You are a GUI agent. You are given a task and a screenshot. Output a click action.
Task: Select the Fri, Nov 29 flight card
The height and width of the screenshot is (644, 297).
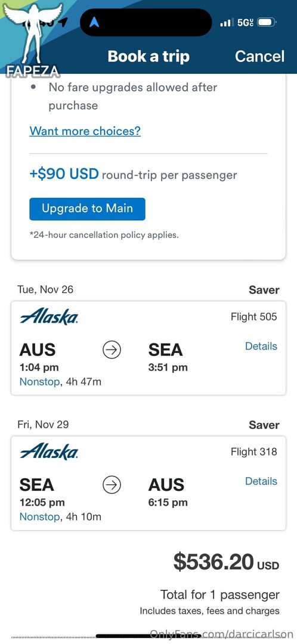148,483
